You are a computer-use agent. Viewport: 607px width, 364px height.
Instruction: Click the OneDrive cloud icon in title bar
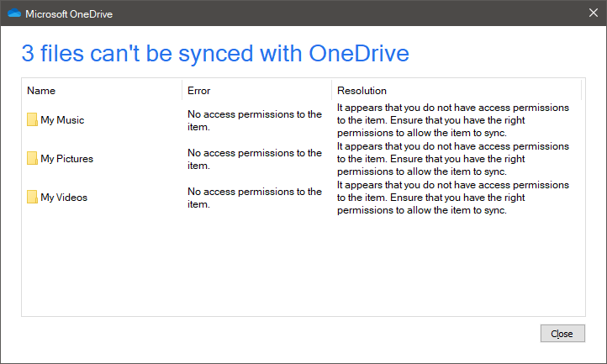coord(14,13)
